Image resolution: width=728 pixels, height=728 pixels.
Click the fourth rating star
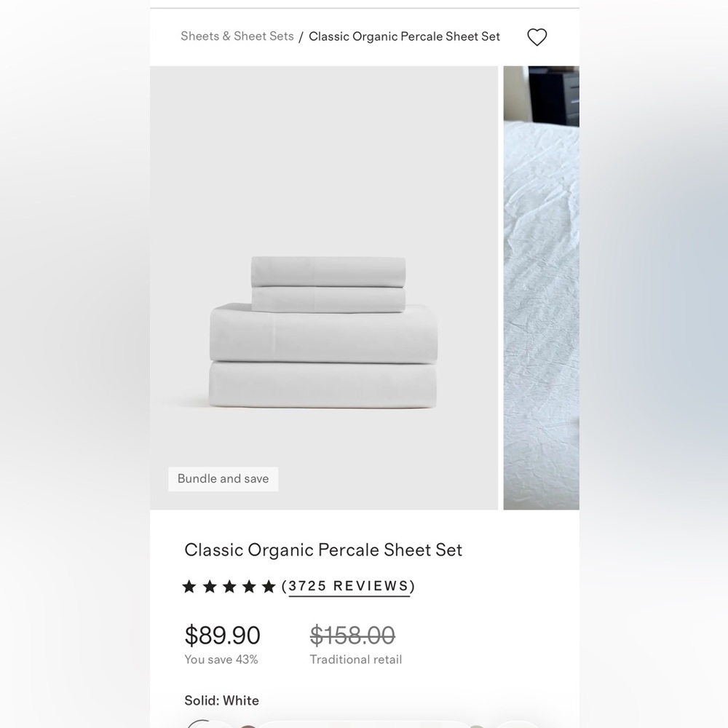(248, 586)
